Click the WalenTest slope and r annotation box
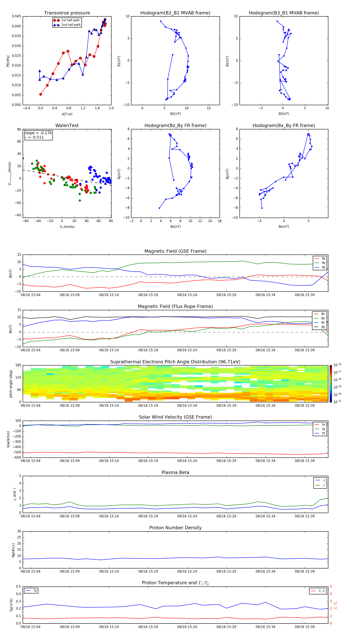This screenshot has width=351, height=644. (x=38, y=135)
